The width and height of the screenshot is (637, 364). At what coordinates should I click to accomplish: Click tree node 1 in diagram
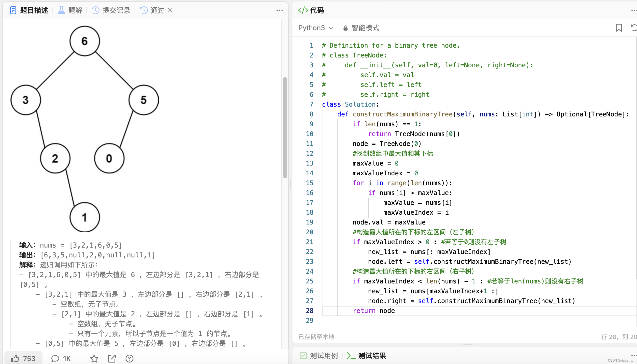click(x=85, y=217)
